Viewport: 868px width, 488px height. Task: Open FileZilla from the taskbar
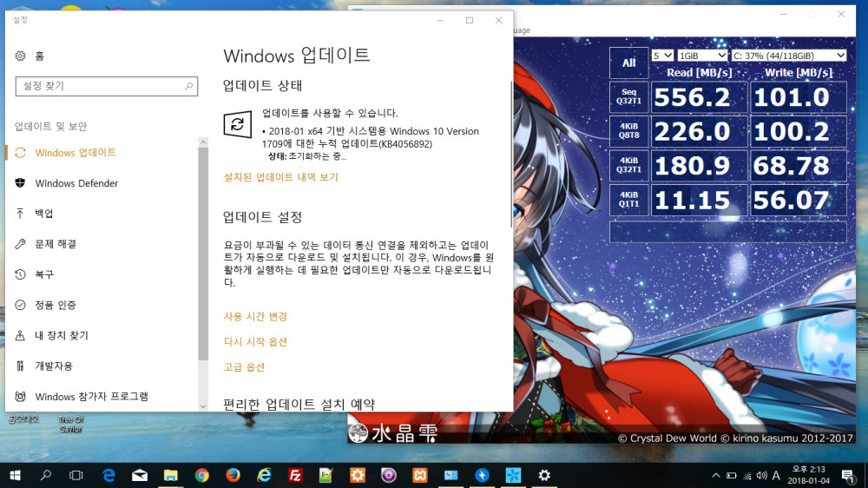coord(295,475)
